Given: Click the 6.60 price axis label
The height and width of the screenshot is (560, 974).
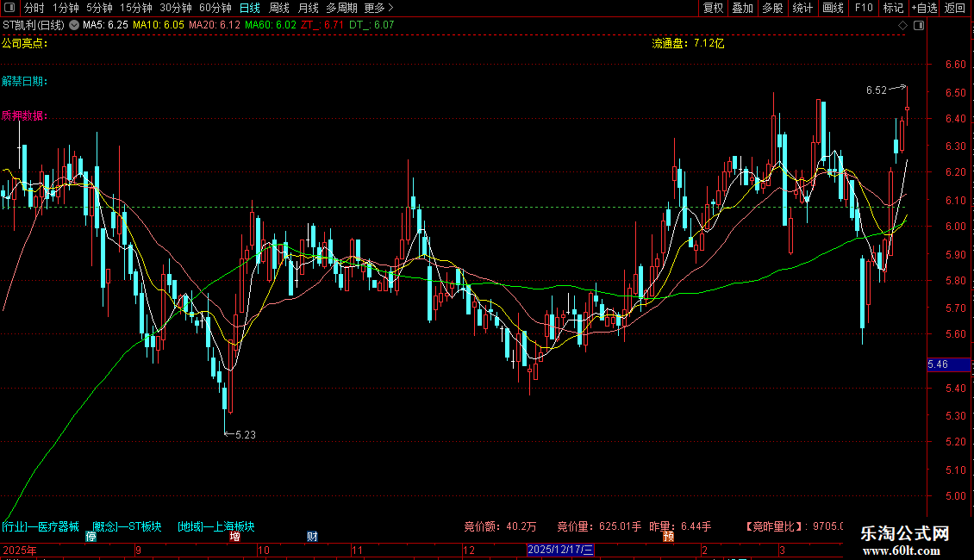Looking at the screenshot, I should coord(955,64).
